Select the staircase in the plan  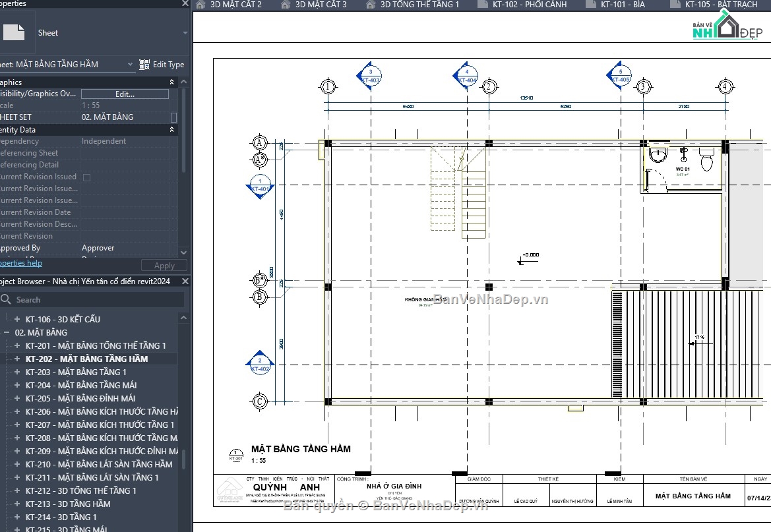pos(458,192)
